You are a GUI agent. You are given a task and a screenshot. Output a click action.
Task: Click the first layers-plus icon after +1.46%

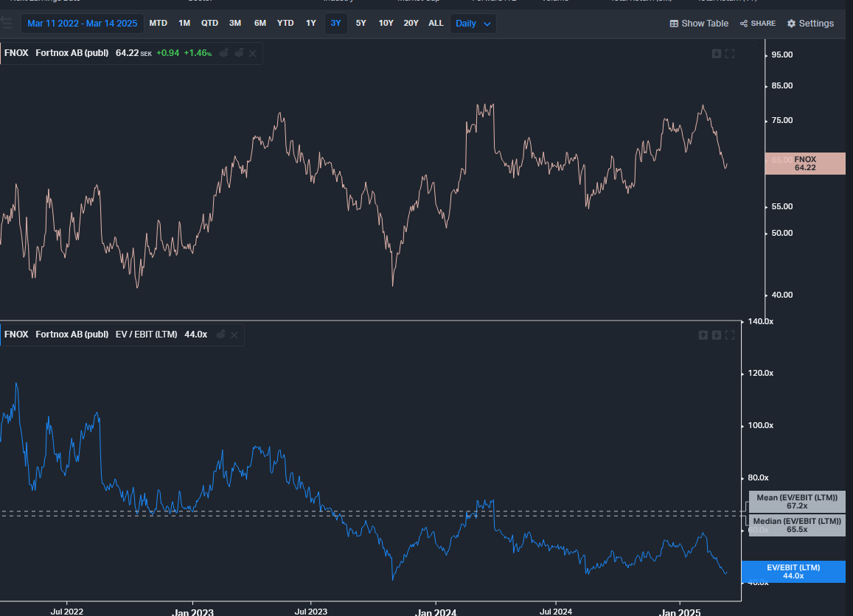224,53
